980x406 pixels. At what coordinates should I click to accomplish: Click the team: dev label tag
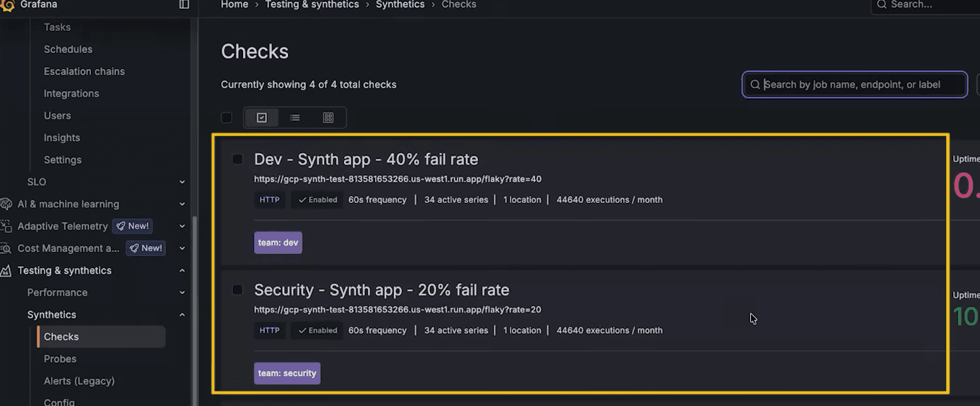(278, 242)
